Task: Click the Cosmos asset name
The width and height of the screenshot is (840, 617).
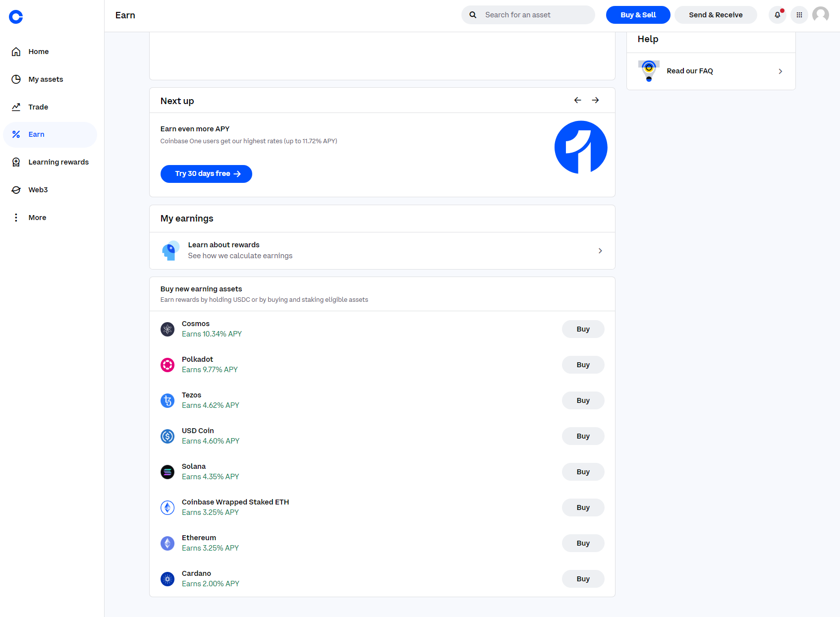Action: (196, 324)
